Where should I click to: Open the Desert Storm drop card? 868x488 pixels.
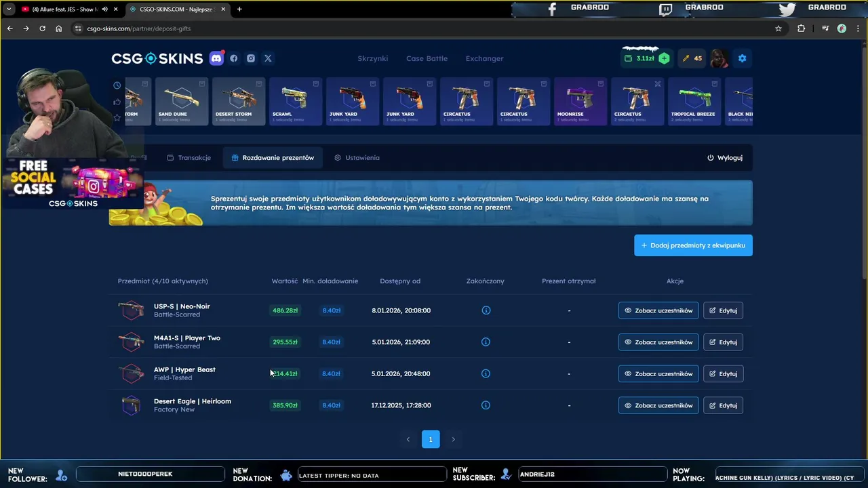[x=239, y=101]
